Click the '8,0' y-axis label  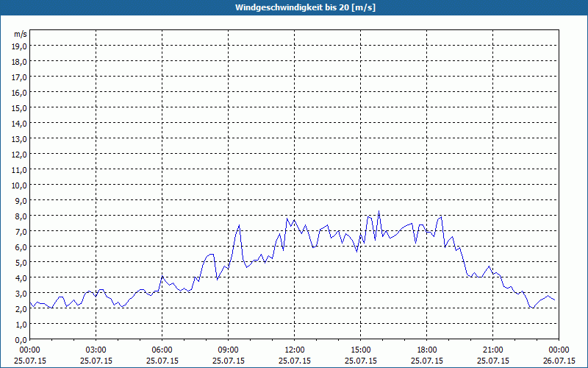tap(22, 216)
